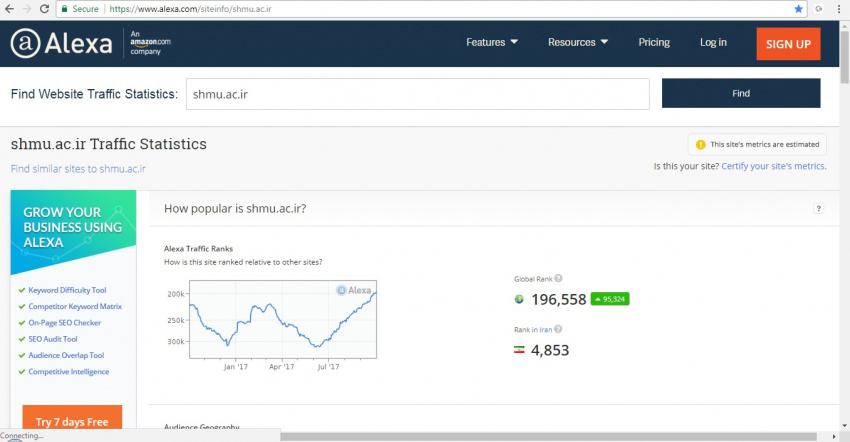The image size is (850, 442).
Task: Open Keyword Difficulty Tool link
Action: (67, 290)
